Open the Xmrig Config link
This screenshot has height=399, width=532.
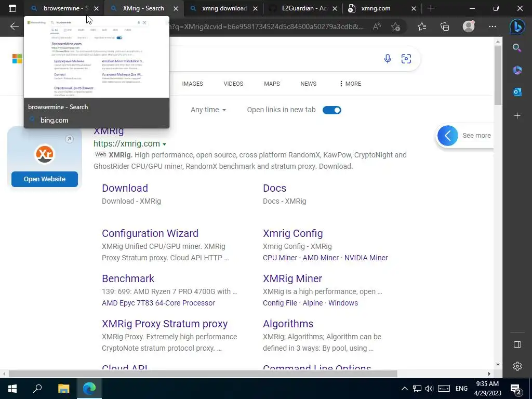[x=293, y=233]
